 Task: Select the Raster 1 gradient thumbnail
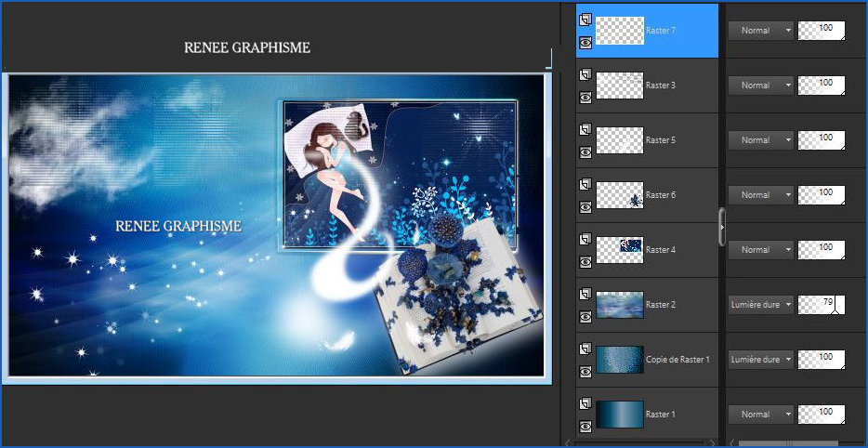(620, 415)
